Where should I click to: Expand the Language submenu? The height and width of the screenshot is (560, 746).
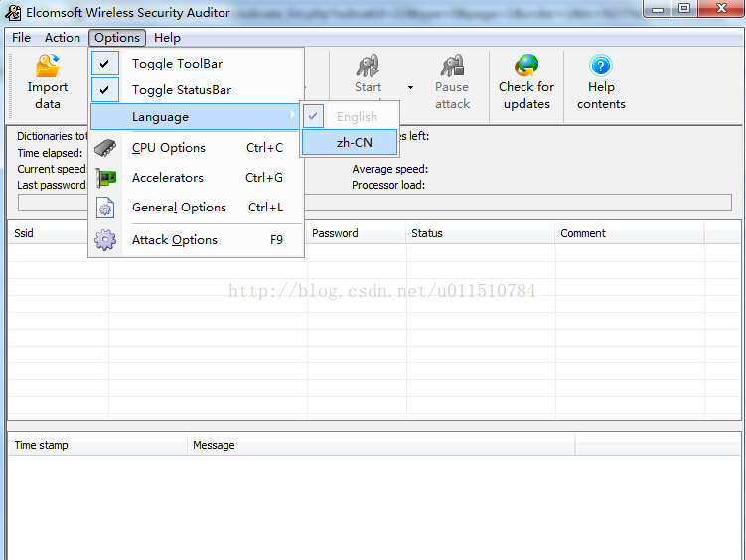pyautogui.click(x=194, y=117)
